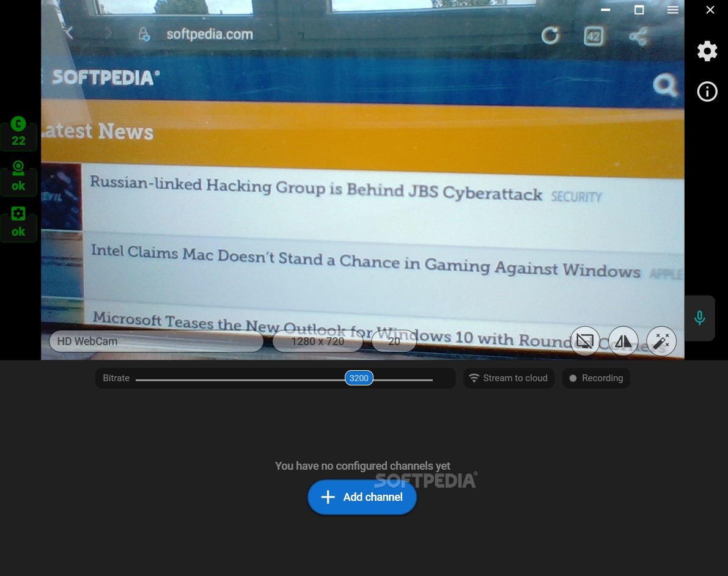Open the info icon

click(707, 92)
